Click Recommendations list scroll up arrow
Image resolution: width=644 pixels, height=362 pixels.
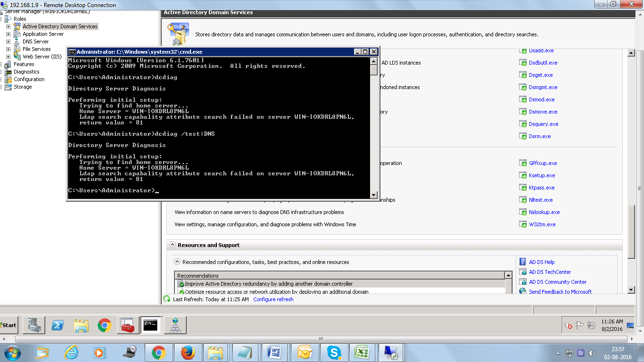pyautogui.click(x=508, y=275)
